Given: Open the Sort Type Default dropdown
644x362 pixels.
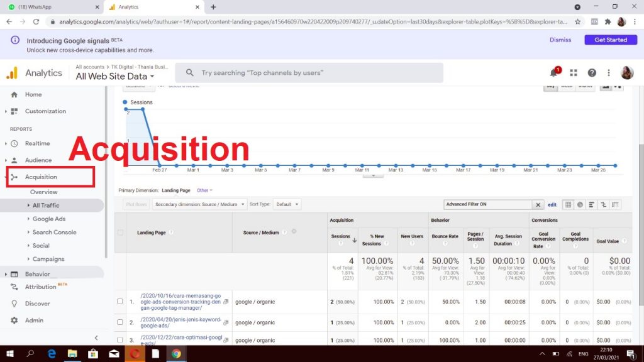Looking at the screenshot, I should [287, 204].
